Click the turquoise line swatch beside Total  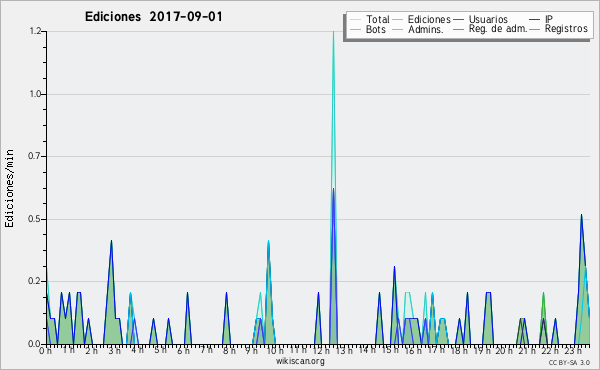355,19
